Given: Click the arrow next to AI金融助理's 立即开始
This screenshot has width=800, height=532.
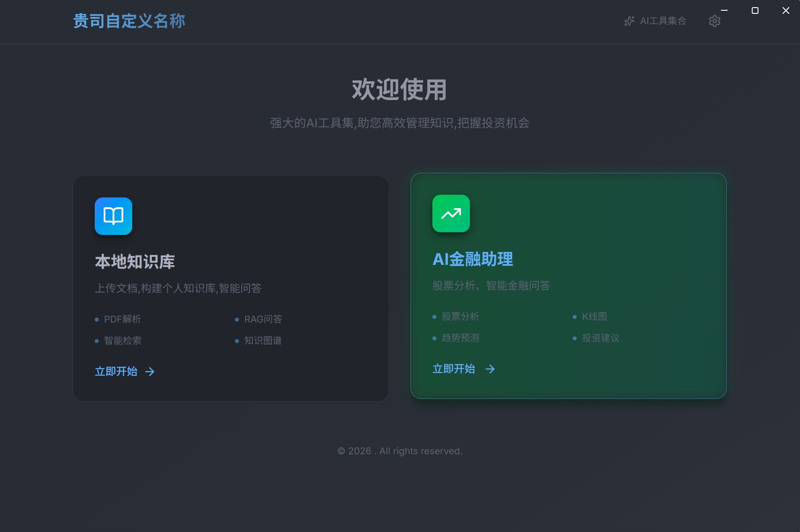Looking at the screenshot, I should (490, 369).
